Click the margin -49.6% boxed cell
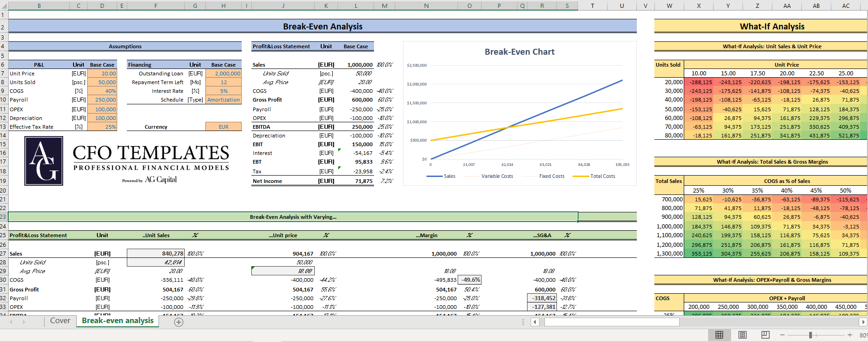This screenshot has height=342, width=868. pyautogui.click(x=470, y=280)
